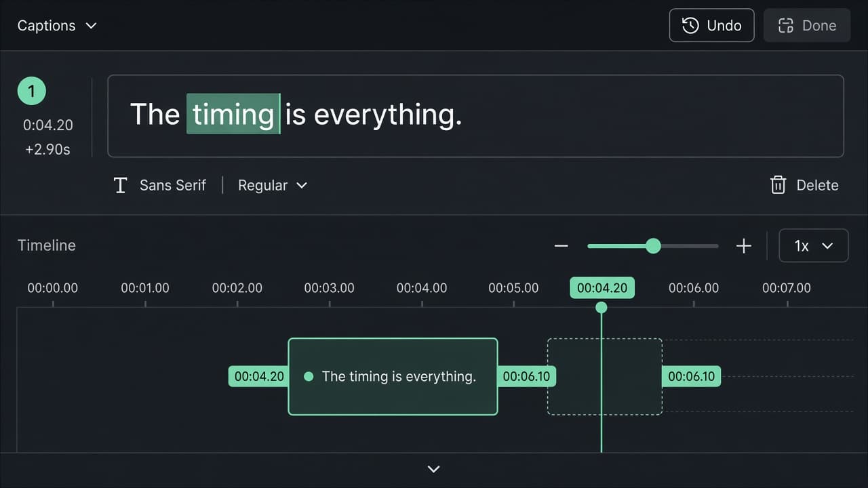
Task: Click the 0:04.20 caption start time
Action: click(x=47, y=125)
